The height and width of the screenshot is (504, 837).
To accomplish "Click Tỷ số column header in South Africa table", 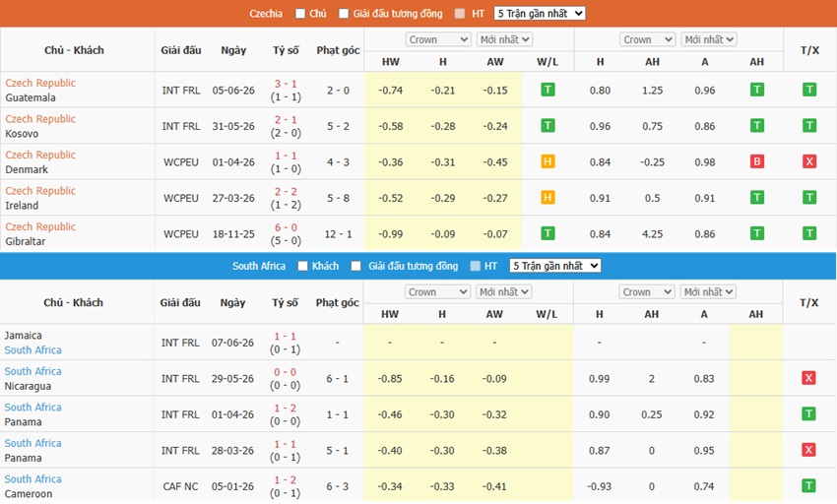I will [285, 303].
